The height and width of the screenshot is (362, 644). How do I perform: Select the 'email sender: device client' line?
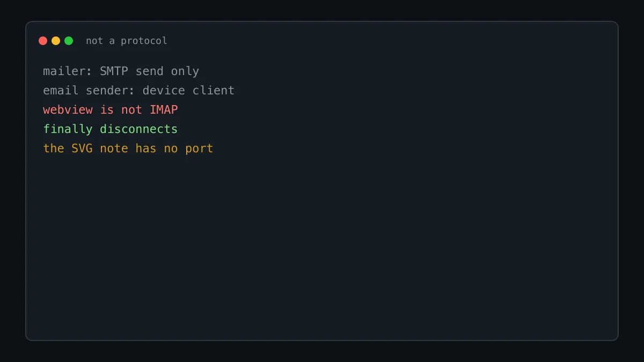tap(139, 91)
